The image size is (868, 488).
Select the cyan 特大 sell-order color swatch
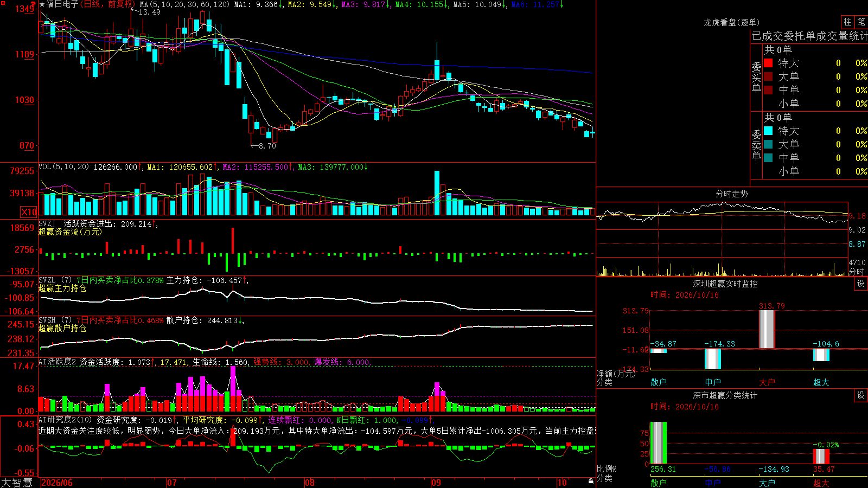click(x=768, y=131)
